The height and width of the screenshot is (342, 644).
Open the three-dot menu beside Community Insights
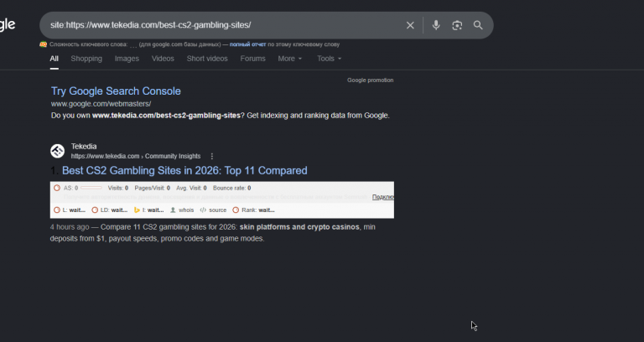(x=212, y=157)
